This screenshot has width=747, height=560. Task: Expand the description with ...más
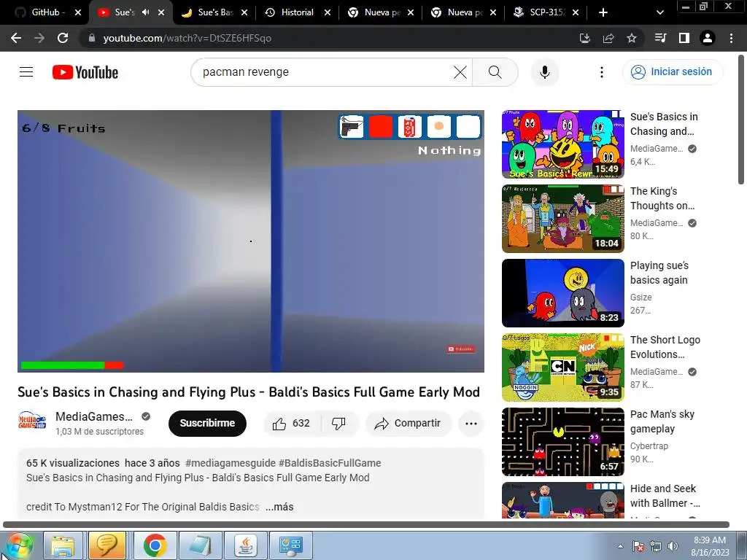(x=279, y=507)
